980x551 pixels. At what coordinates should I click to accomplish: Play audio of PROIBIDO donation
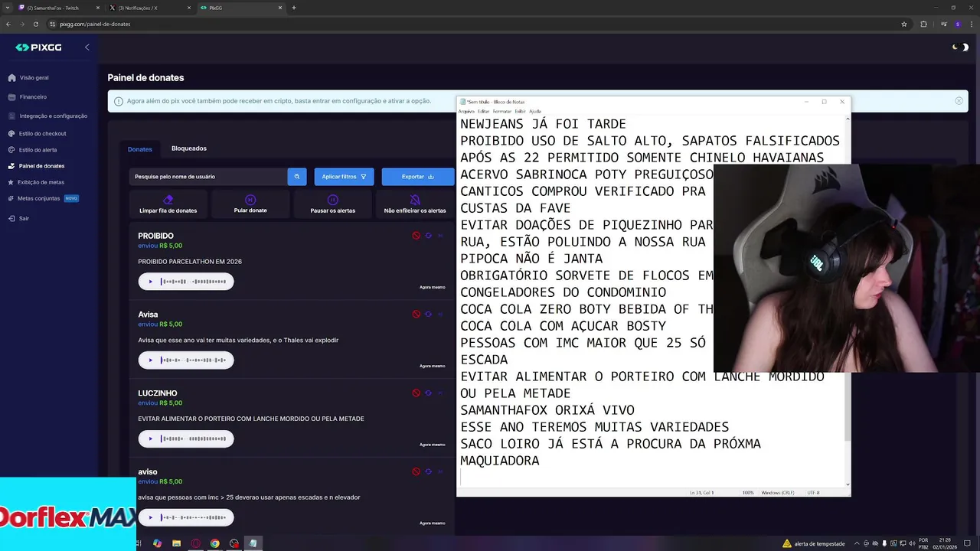[150, 282]
